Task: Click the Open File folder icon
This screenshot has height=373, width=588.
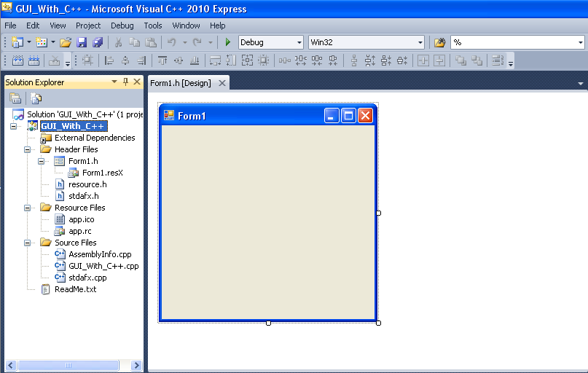Action: [66, 42]
